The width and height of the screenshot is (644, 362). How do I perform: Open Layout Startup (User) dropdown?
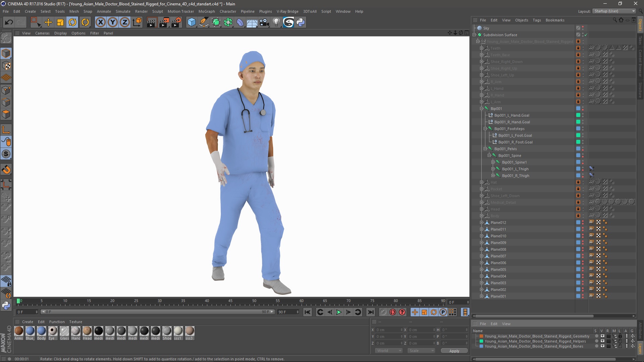click(x=614, y=11)
